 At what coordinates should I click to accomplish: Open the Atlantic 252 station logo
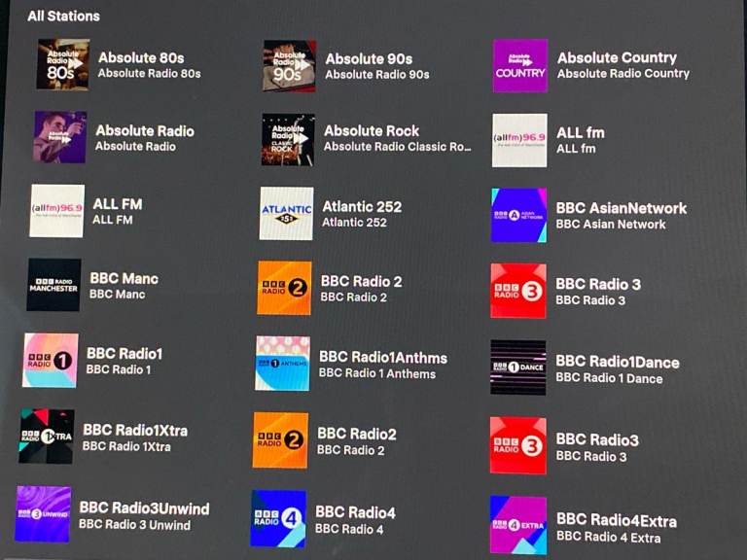(x=286, y=213)
